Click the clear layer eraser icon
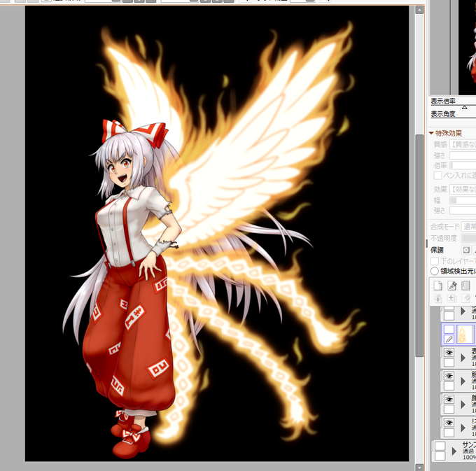 pyautogui.click(x=465, y=298)
